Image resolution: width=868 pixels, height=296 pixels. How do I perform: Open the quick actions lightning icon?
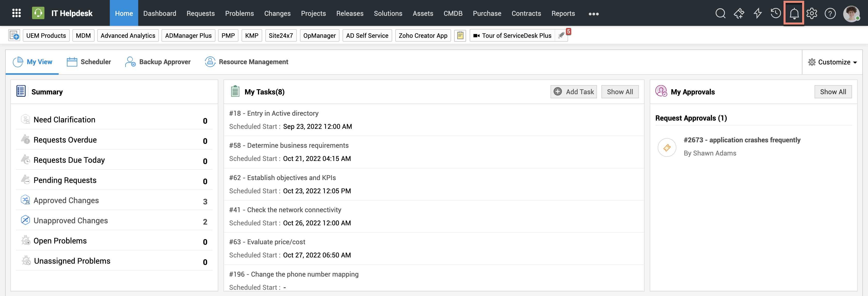tap(757, 13)
